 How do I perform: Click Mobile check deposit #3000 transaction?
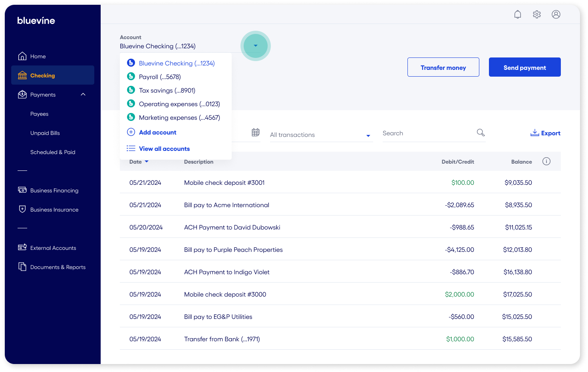(x=225, y=295)
